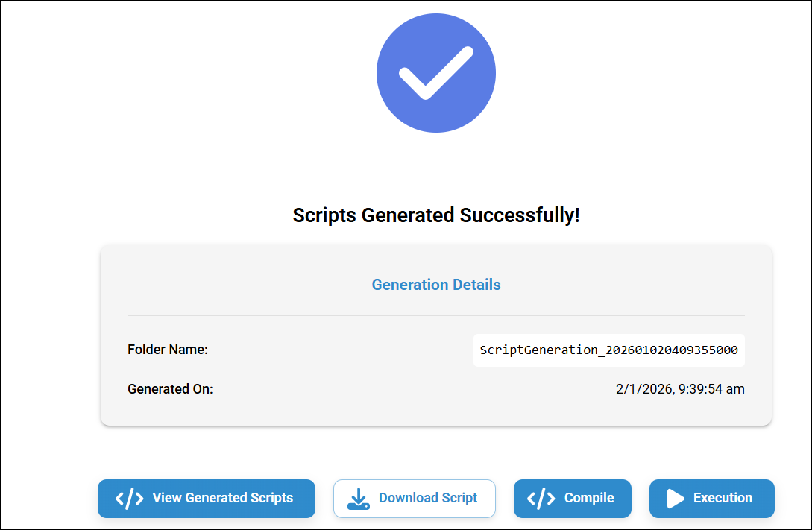Open the View Generated Scripts button label

[222, 498]
